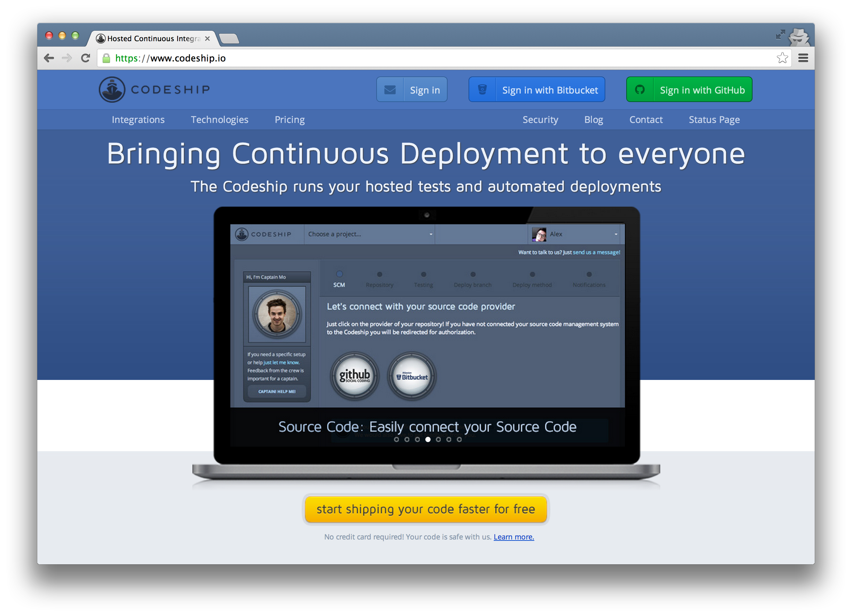Click the Bitbucket round badge in the laptop

412,376
